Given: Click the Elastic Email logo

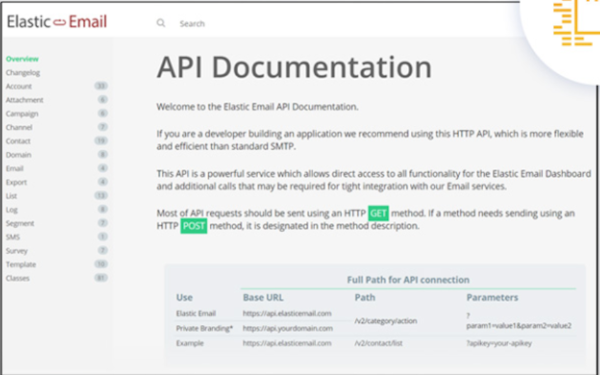Looking at the screenshot, I should (57, 22).
